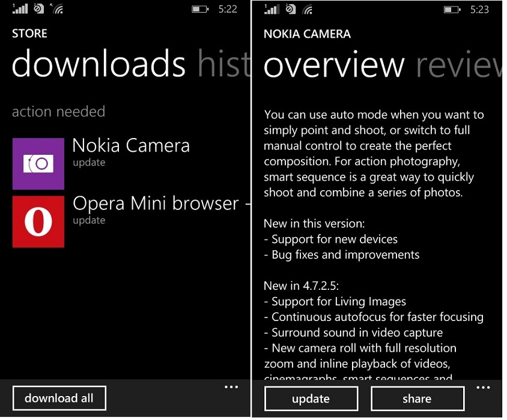The height and width of the screenshot is (420, 507).
Task: Tap the 'action needed' section heading
Action: [58, 112]
